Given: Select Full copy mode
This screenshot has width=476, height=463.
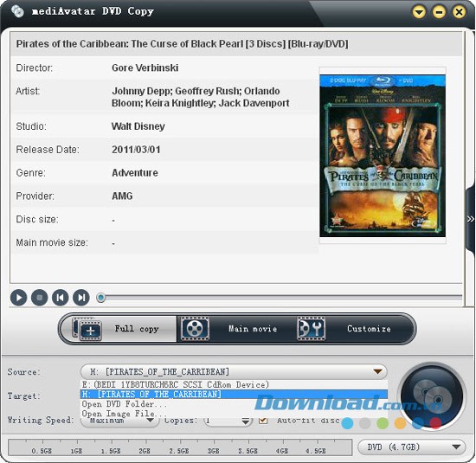Looking at the screenshot, I should (x=119, y=329).
